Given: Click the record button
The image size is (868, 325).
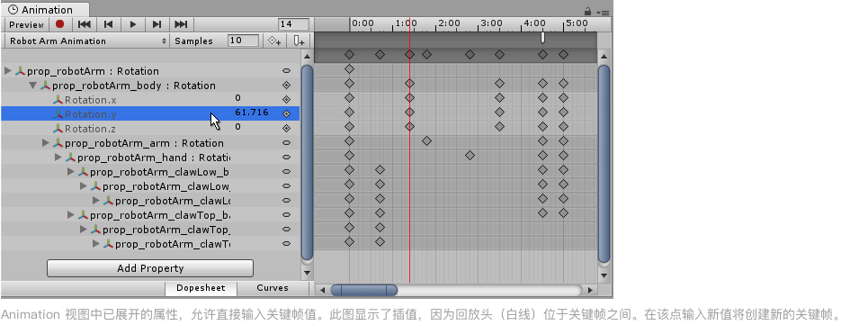Looking at the screenshot, I should coord(59,24).
